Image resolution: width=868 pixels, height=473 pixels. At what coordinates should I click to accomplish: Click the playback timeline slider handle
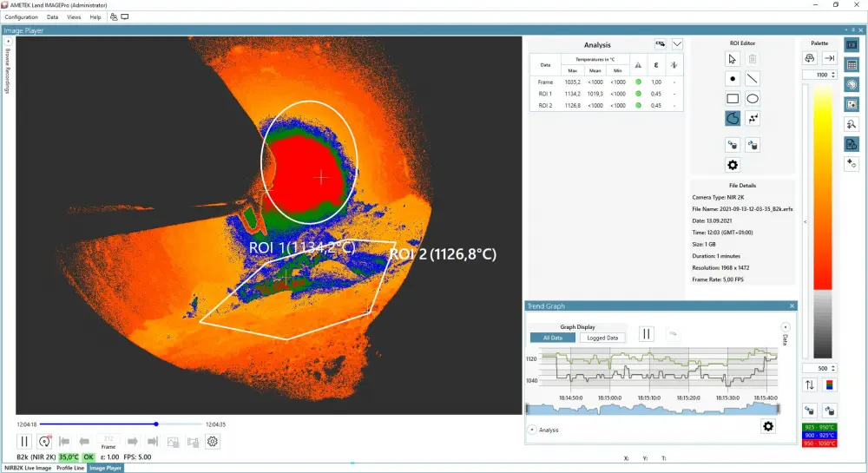pos(156,424)
